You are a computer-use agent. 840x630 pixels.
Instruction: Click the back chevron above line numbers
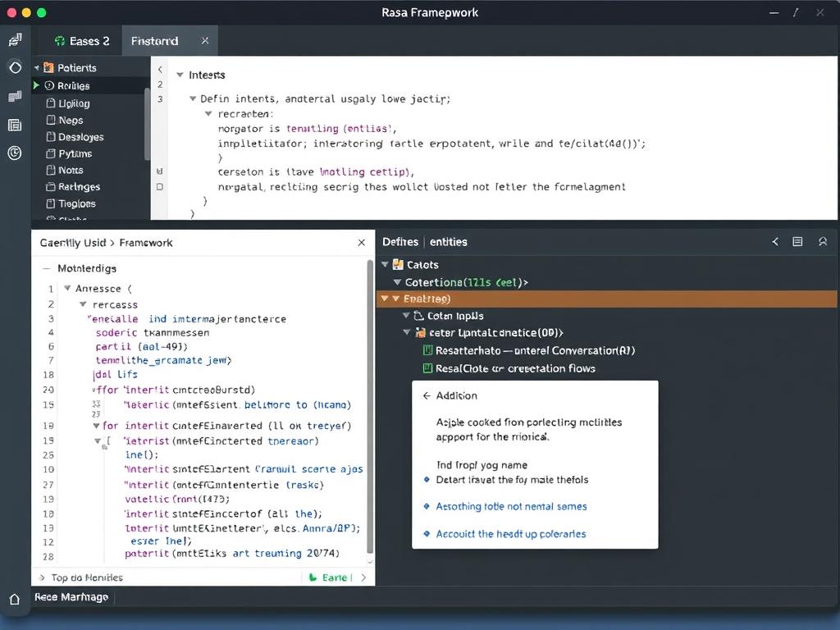(x=160, y=70)
